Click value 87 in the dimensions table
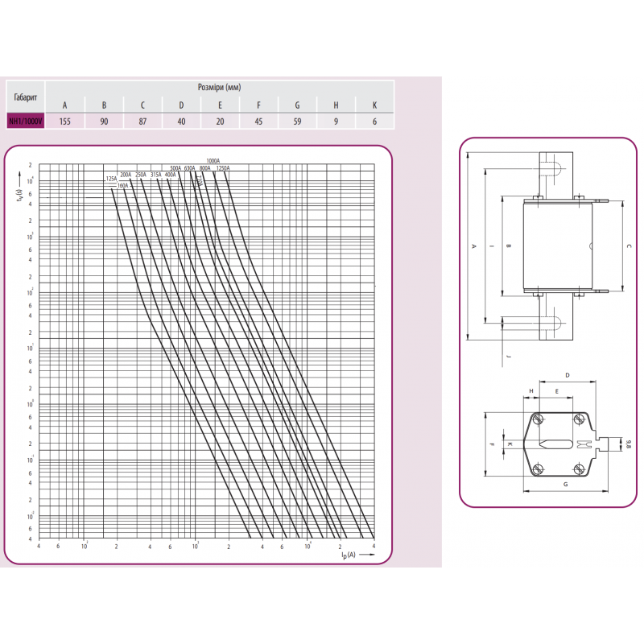This screenshot has width=644, height=644. [x=142, y=122]
